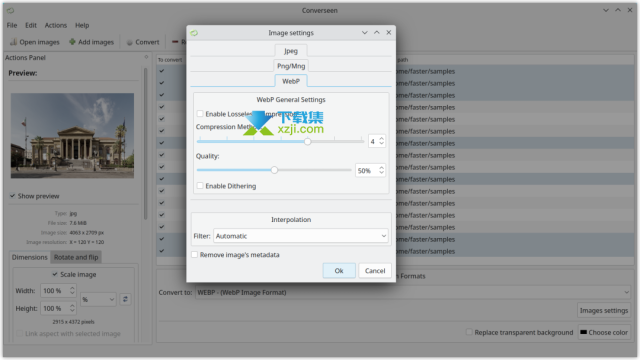Click the Quality slider handle

274,170
